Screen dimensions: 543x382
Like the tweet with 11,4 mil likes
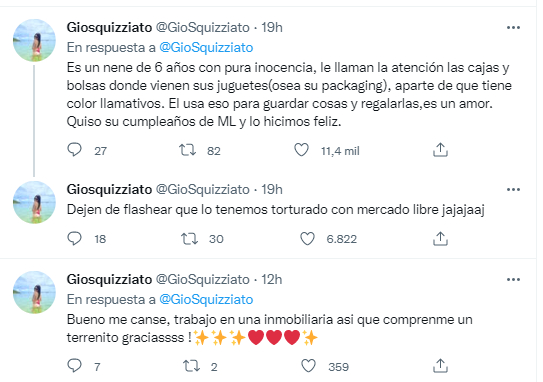pyautogui.click(x=301, y=150)
